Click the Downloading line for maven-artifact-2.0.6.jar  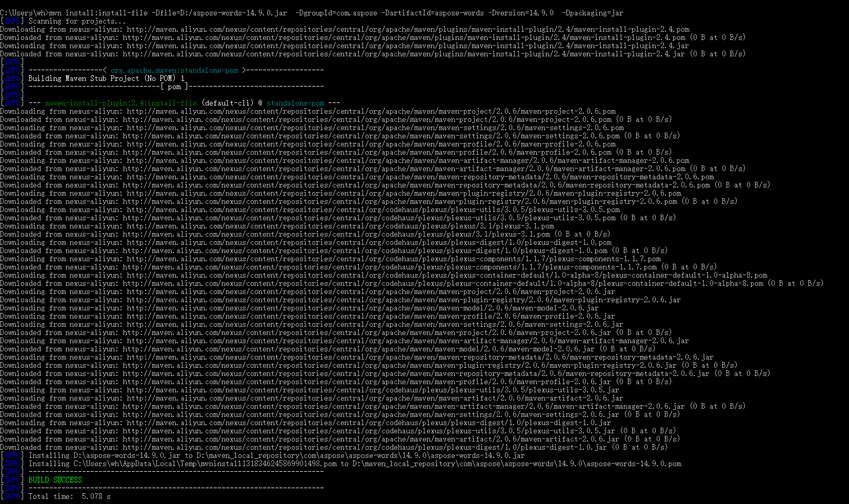(312, 398)
